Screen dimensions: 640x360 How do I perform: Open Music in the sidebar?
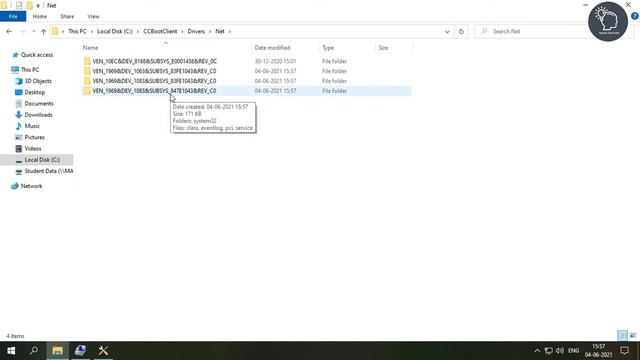coord(32,126)
